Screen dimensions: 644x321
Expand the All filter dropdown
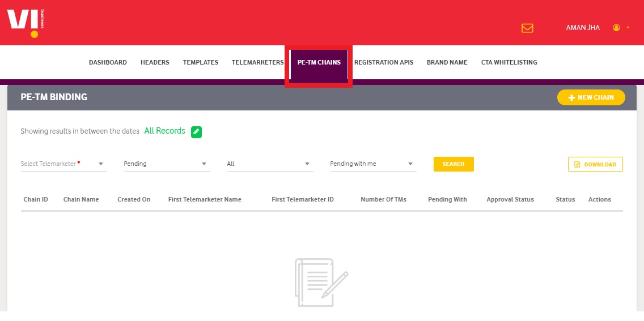[x=270, y=164]
